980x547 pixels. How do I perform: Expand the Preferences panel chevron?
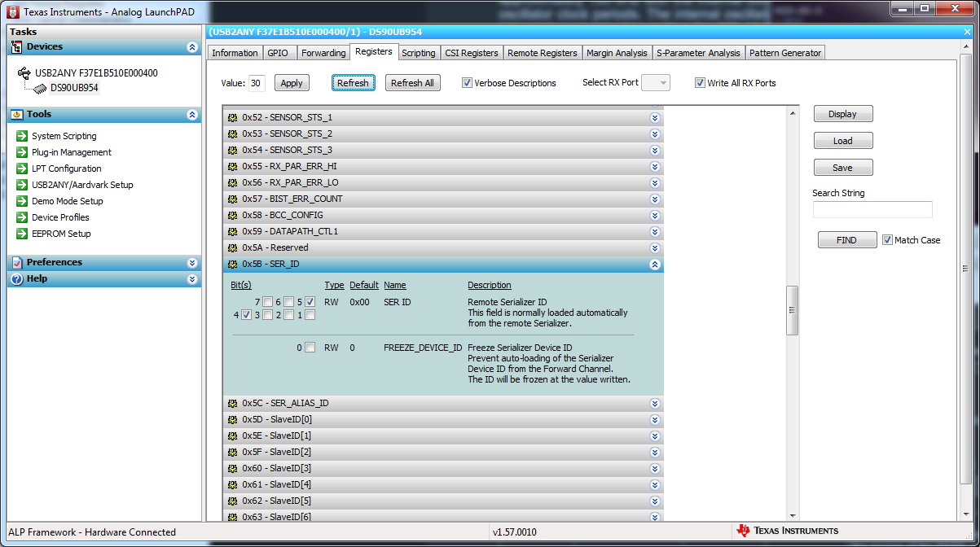pos(192,263)
